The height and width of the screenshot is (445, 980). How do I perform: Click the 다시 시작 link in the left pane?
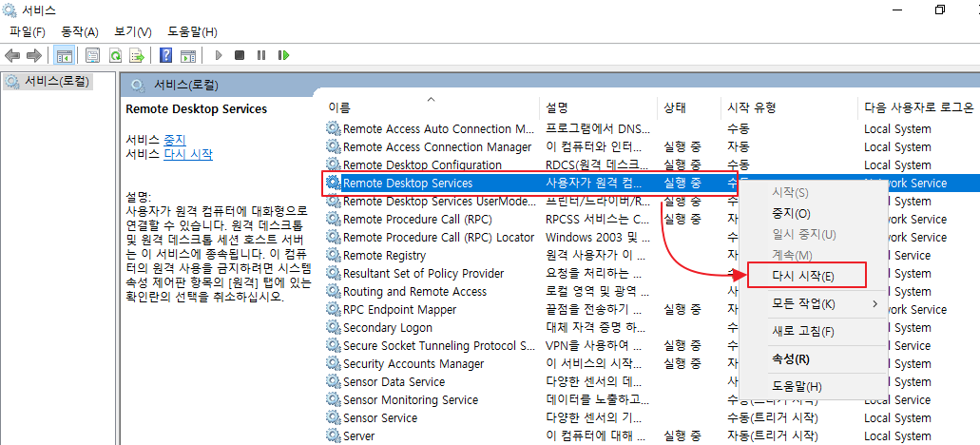coord(187,154)
